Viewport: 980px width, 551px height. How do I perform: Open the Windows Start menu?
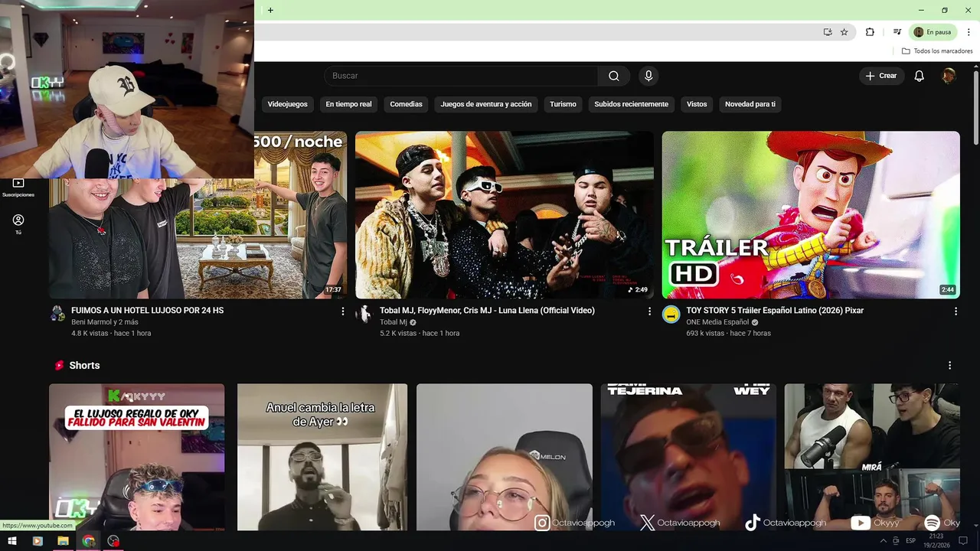(x=11, y=541)
